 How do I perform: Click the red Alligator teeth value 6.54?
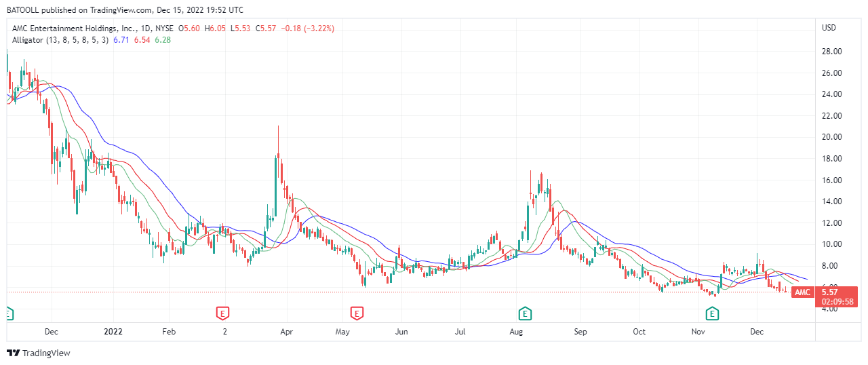click(142, 40)
